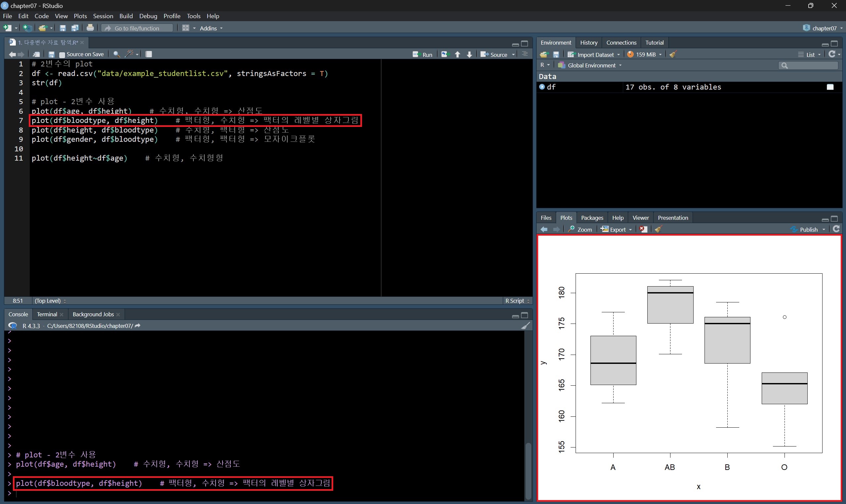
Task: Click the find/replace magnifier icon in editor
Action: pyautogui.click(x=116, y=54)
